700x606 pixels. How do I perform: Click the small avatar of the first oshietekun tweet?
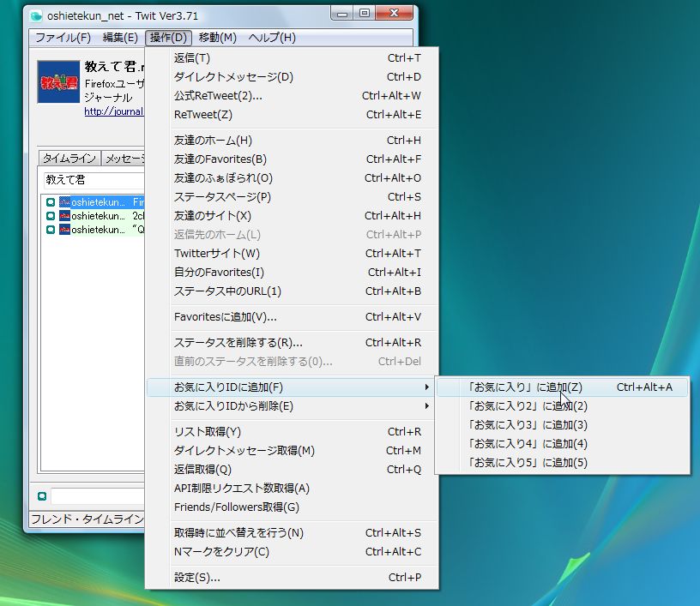coord(64,202)
